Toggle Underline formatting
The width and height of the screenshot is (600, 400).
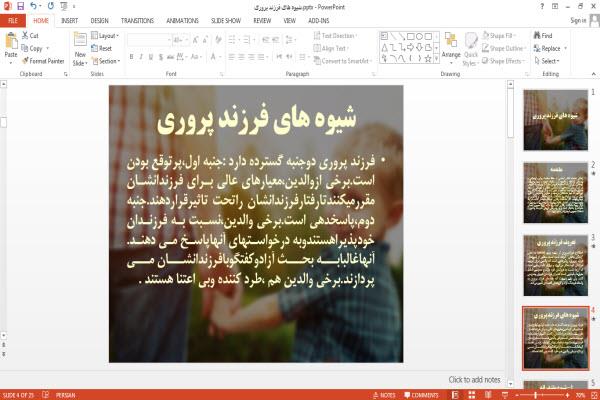151,57
